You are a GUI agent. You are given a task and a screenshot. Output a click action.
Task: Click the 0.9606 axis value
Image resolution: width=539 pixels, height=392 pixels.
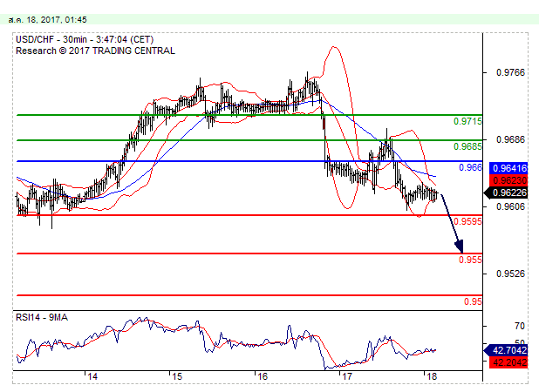510,206
